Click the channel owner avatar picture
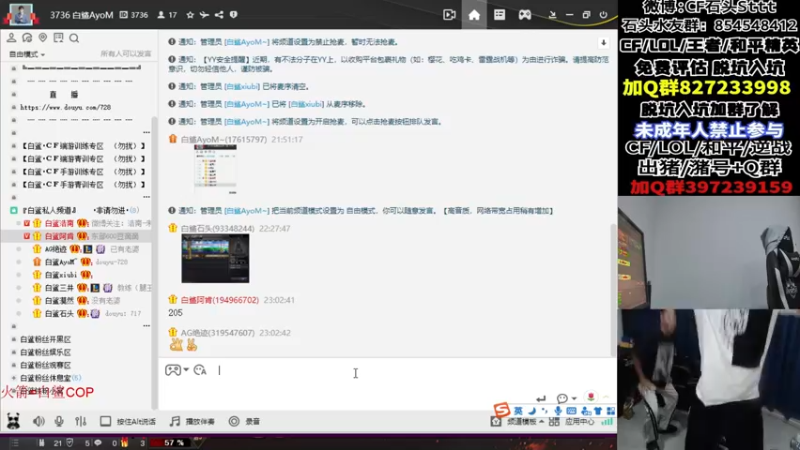800x450 pixels. tap(21, 14)
